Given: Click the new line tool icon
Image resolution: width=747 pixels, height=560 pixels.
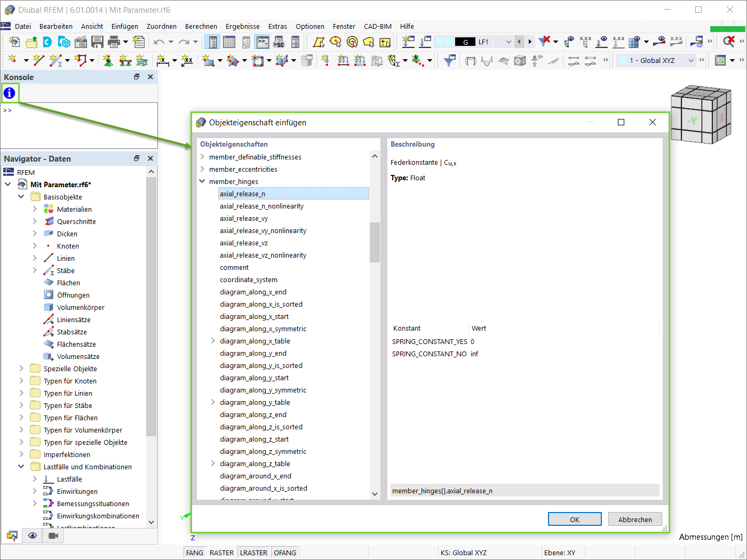Looking at the screenshot, I should (x=38, y=60).
